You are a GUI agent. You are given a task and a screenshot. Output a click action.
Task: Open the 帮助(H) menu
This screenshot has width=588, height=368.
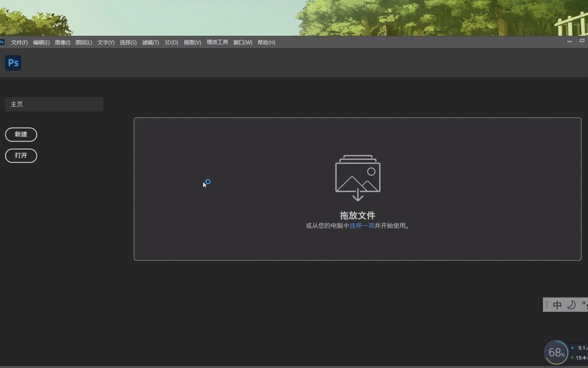pyautogui.click(x=266, y=42)
